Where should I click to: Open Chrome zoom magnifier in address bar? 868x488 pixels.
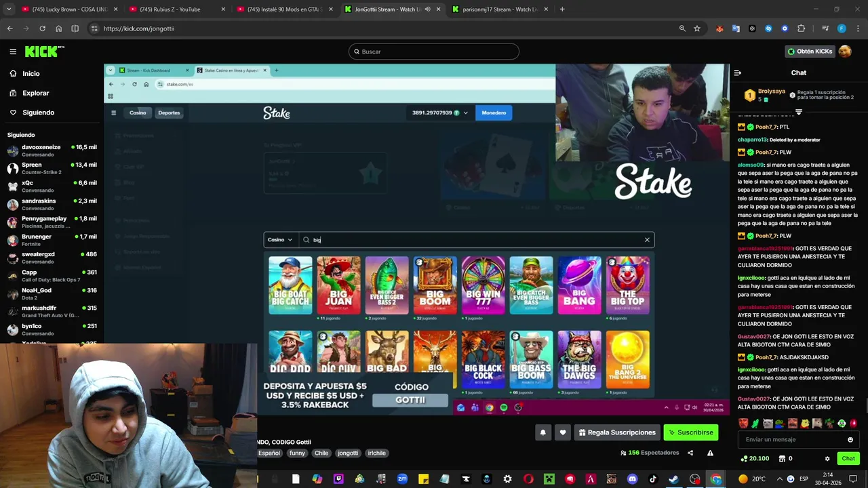pos(682,28)
